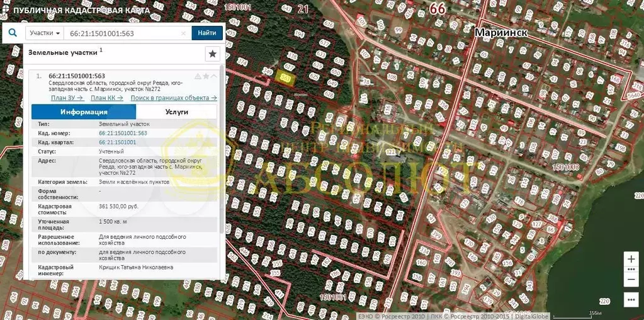Click quarter label 1501003 on the map
Viewport: 644px width, 320px height.
click(565, 167)
